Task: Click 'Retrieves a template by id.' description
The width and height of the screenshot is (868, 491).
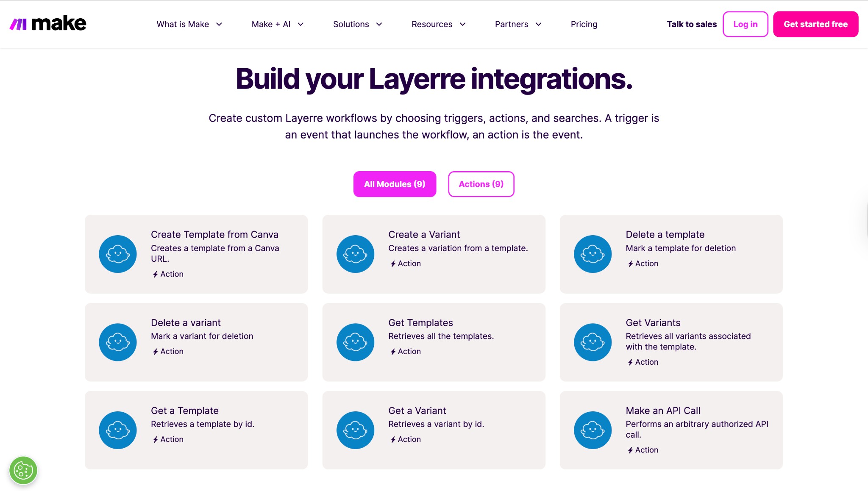Action: pos(203,424)
